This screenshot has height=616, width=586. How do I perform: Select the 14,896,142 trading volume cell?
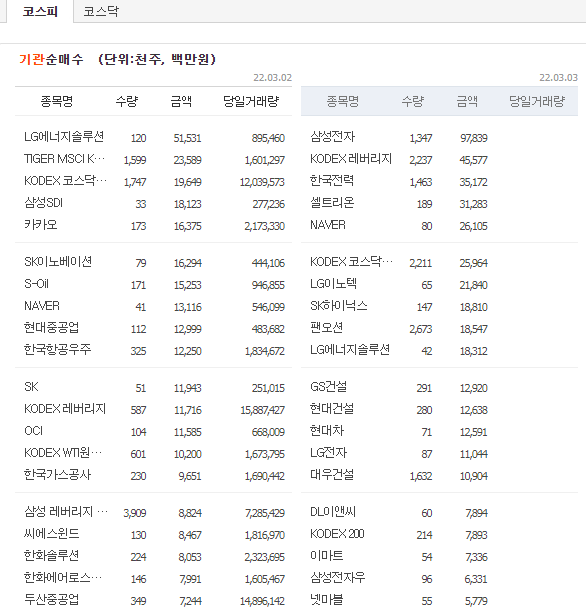click(x=262, y=601)
